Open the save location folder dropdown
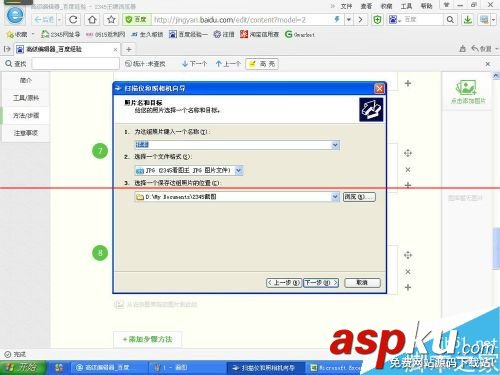Screen dimensions: 500x375 pyautogui.click(x=335, y=197)
